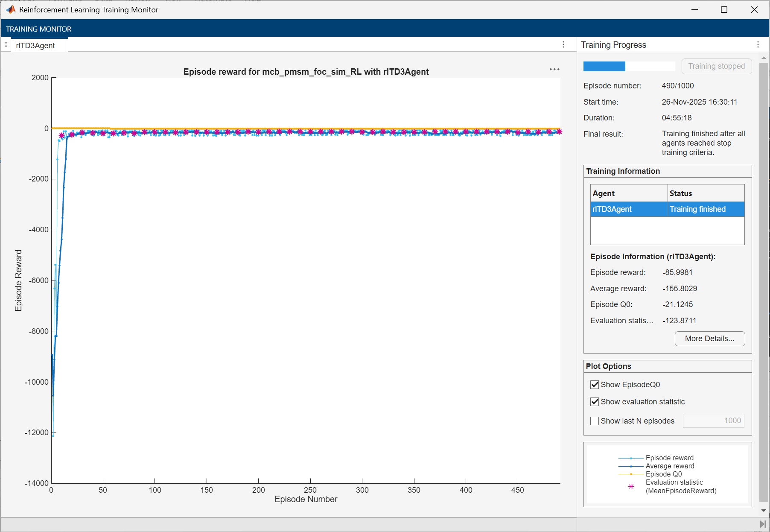The width and height of the screenshot is (770, 532).
Task: Click the evaluation statistic value -123.8711
Action: tap(679, 321)
